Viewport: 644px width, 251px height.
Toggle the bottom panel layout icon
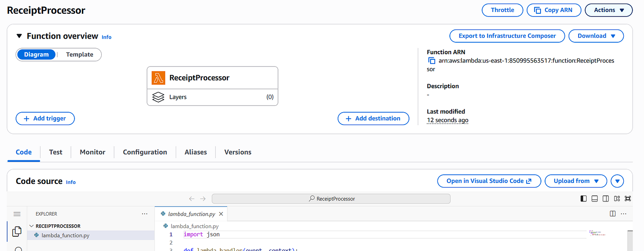pos(594,199)
